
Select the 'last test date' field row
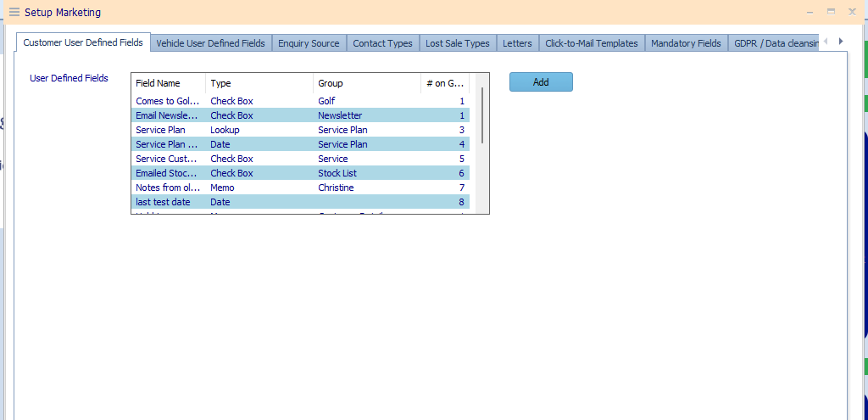click(301, 202)
